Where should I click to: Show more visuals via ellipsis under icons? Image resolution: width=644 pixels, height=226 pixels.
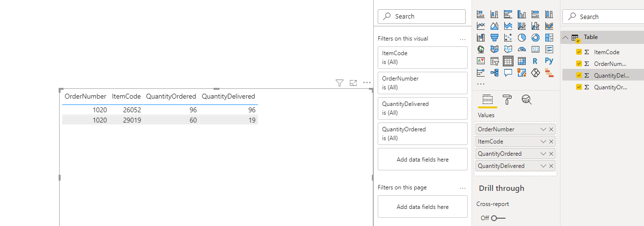[481, 83]
